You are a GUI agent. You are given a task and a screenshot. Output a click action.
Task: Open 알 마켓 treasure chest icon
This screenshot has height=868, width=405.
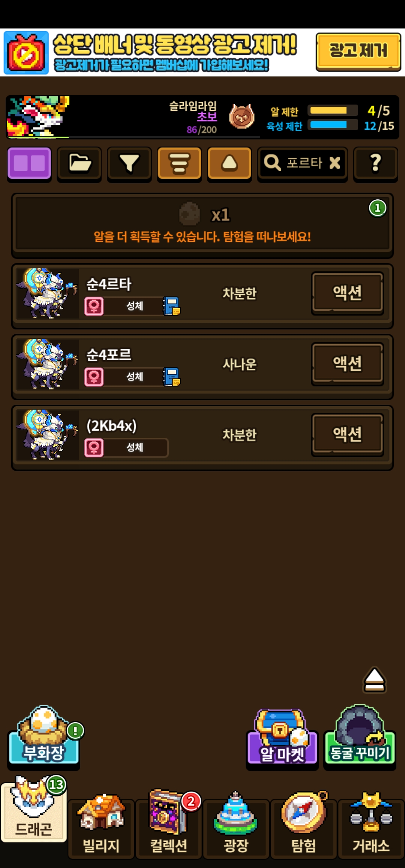[x=282, y=737]
